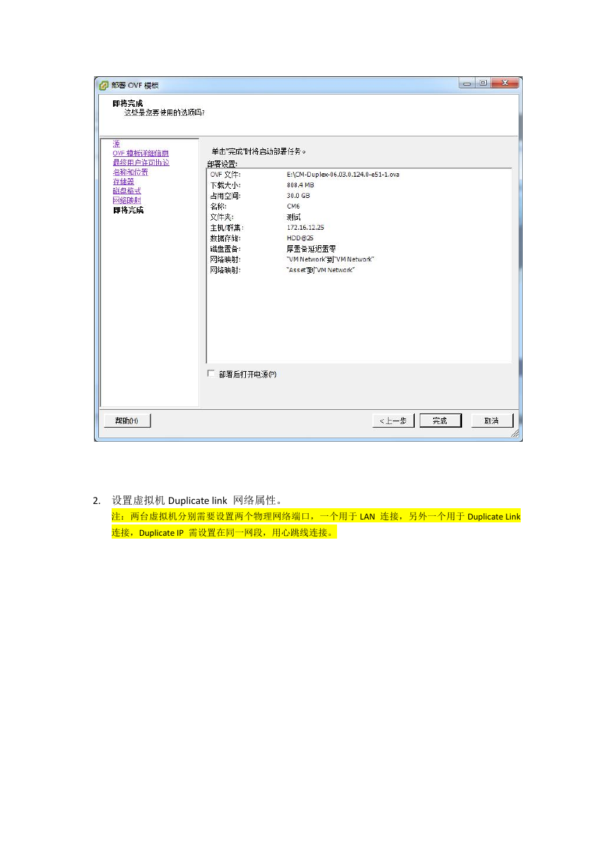Click the 主机/群集 label
This screenshot has height=868, width=614.
(227, 228)
